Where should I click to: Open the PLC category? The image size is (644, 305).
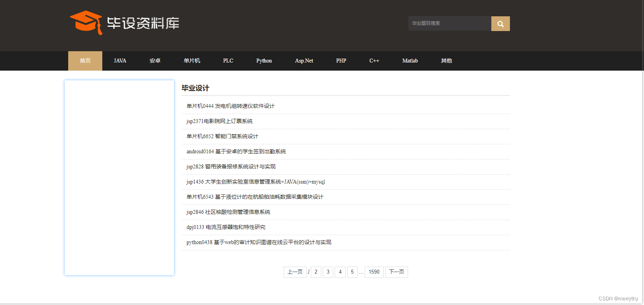(228, 61)
